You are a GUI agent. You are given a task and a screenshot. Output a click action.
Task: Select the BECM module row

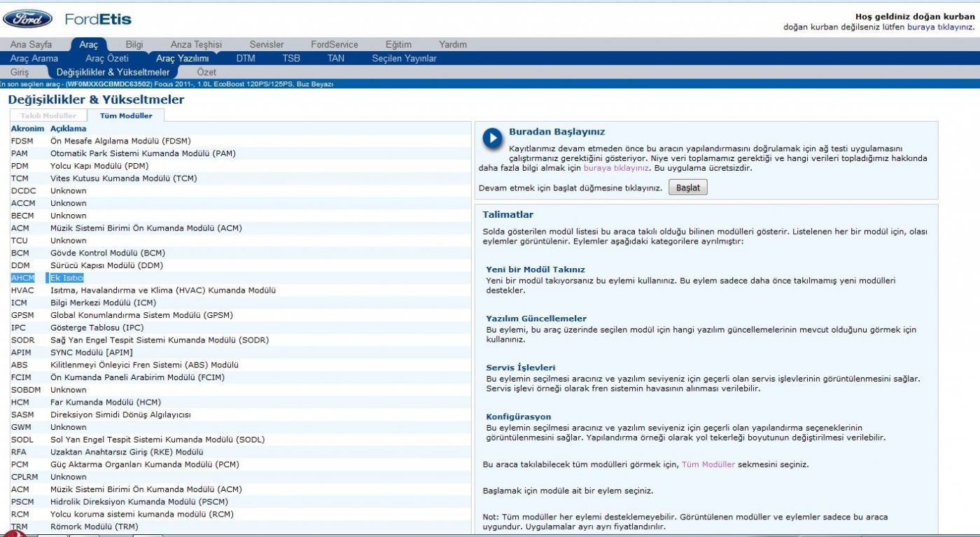click(240, 216)
